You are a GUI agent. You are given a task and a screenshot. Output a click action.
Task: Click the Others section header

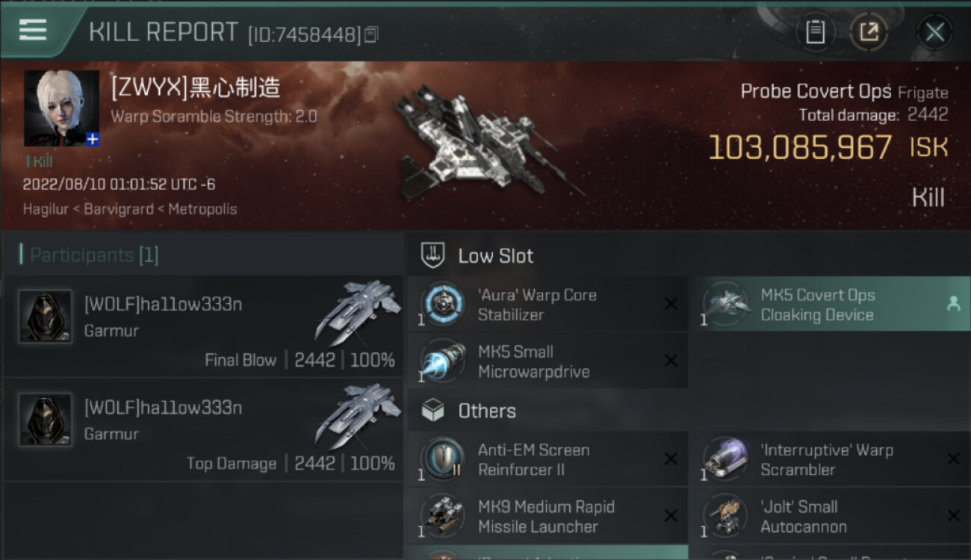[x=487, y=411]
